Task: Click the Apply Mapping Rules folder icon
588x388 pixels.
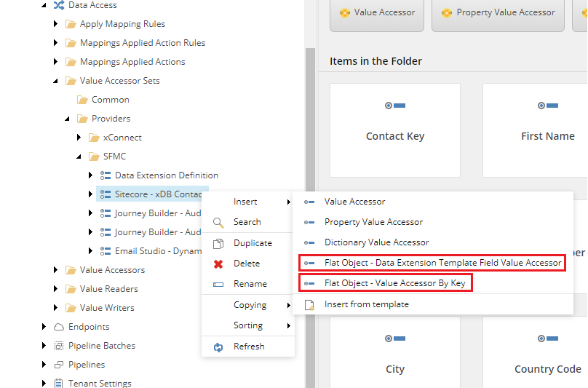Action: 71,25
